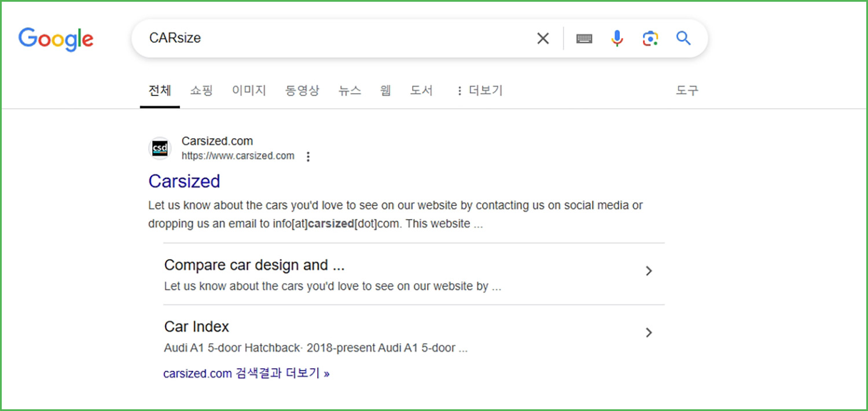Image resolution: width=868 pixels, height=411 pixels.
Task: Open the Compare car design and ... sitelink
Action: pos(254,265)
